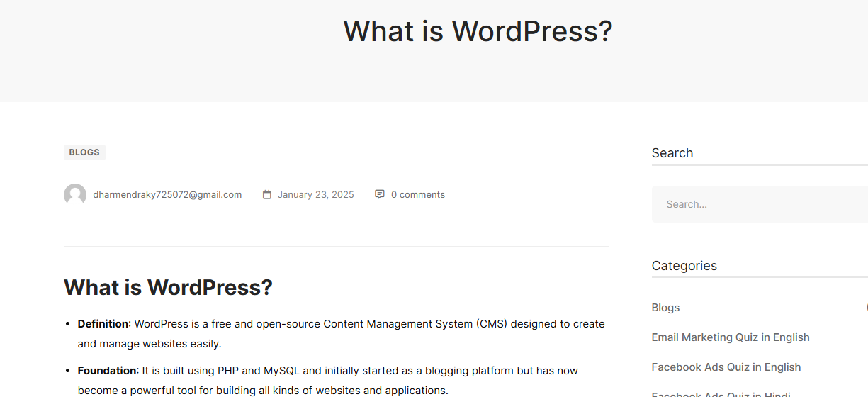
Task: Open Facebook Ads Quiz in English category
Action: [726, 367]
